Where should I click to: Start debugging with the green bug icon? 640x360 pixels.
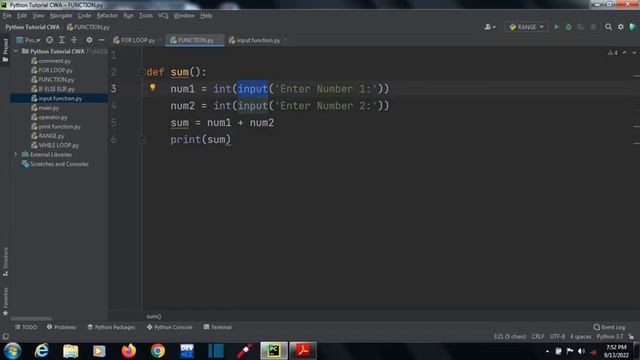pyautogui.click(x=569, y=27)
